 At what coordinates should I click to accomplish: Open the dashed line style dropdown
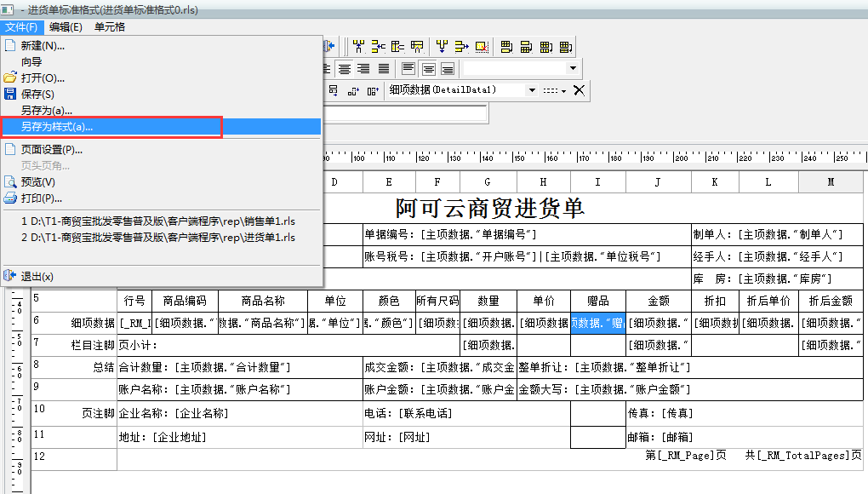click(565, 89)
